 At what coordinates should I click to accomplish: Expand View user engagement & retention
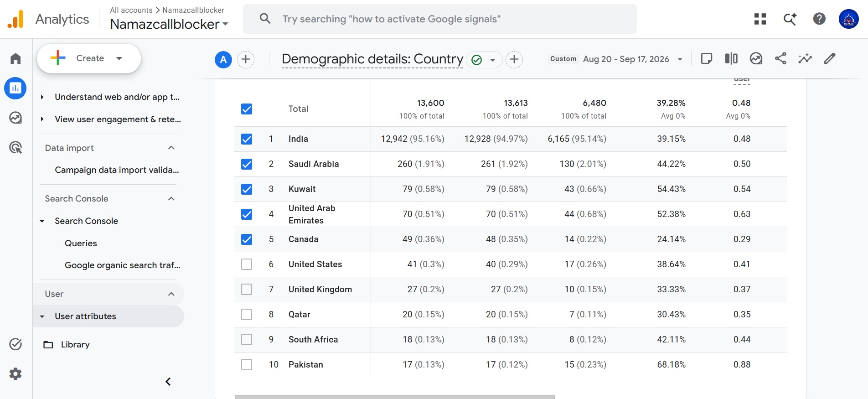tap(42, 119)
